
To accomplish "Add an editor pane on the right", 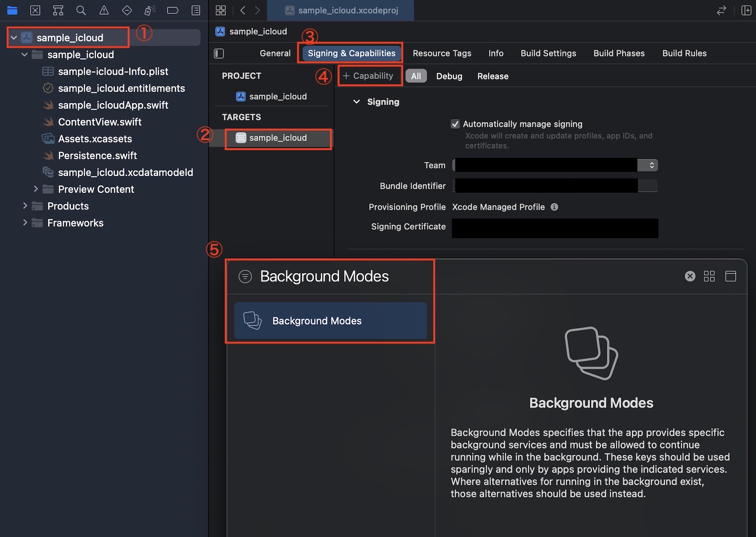I will 746,10.
